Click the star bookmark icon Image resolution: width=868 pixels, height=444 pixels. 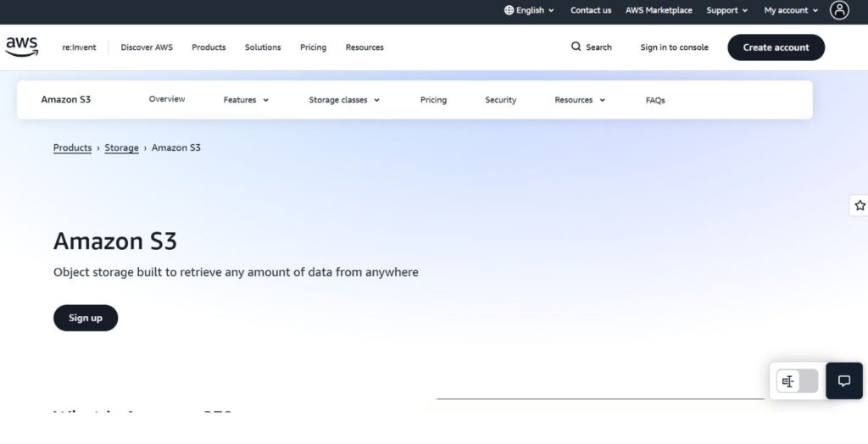pyautogui.click(x=860, y=205)
